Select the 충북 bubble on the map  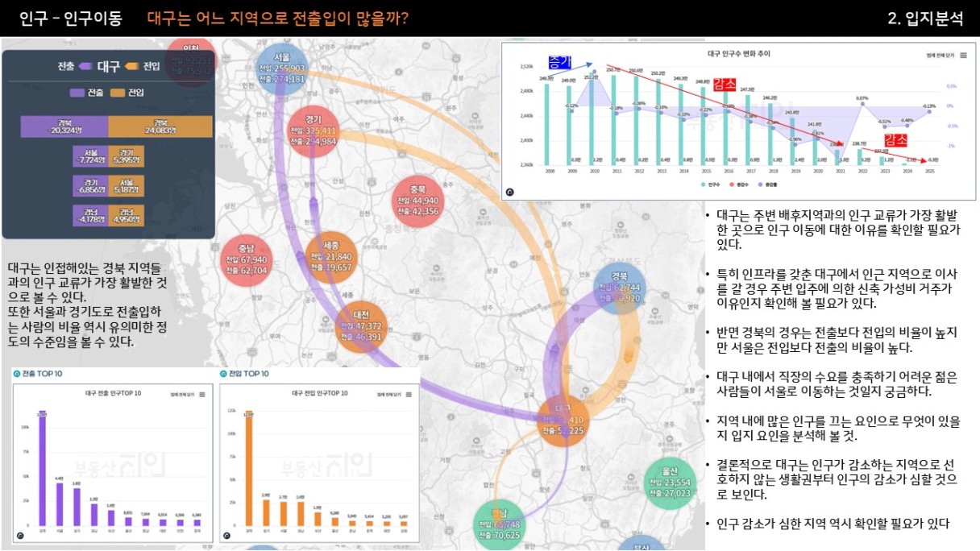pos(417,201)
